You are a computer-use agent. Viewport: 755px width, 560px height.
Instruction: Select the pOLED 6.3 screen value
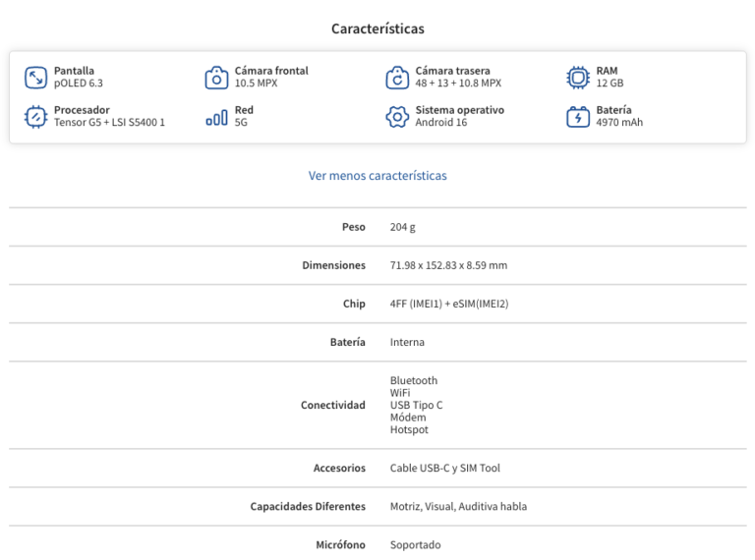(x=79, y=84)
